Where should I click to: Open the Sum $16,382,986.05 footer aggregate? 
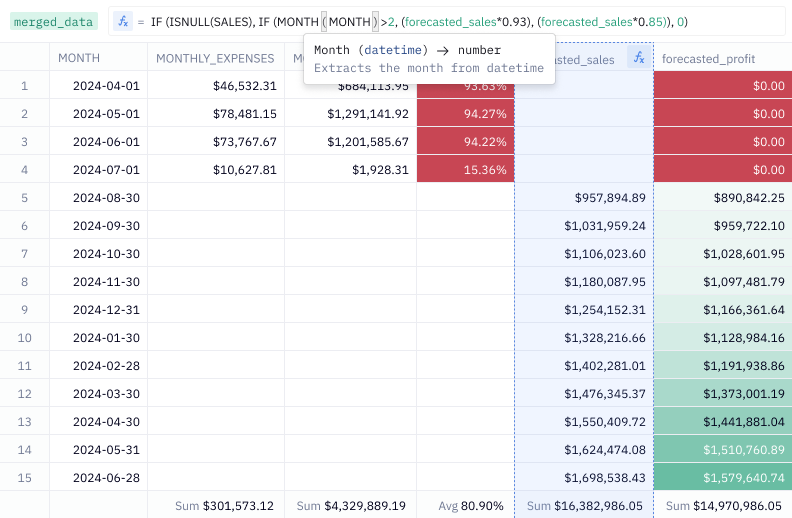(x=586, y=505)
